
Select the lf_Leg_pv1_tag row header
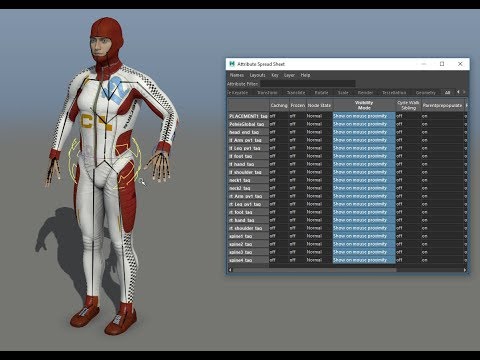pos(248,148)
